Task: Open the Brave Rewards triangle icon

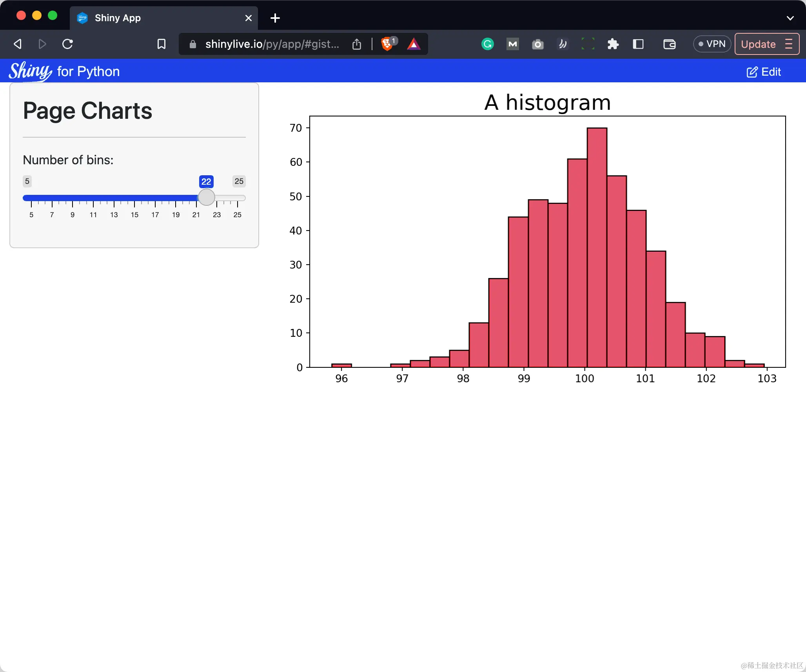Action: 414,44
